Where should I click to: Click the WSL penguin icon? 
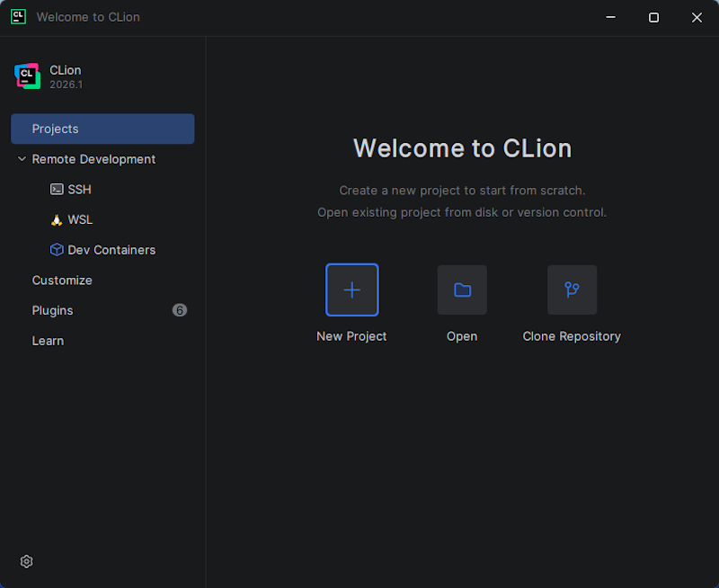click(x=57, y=219)
